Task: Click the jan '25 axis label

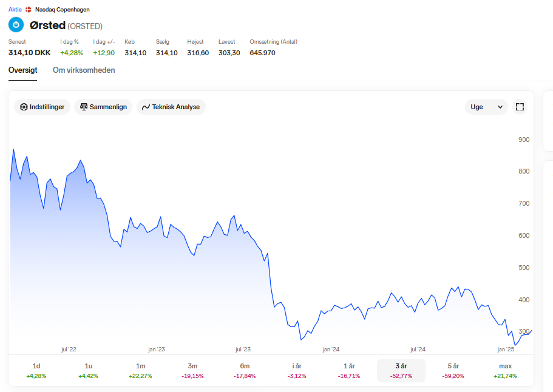Action: [506, 350]
